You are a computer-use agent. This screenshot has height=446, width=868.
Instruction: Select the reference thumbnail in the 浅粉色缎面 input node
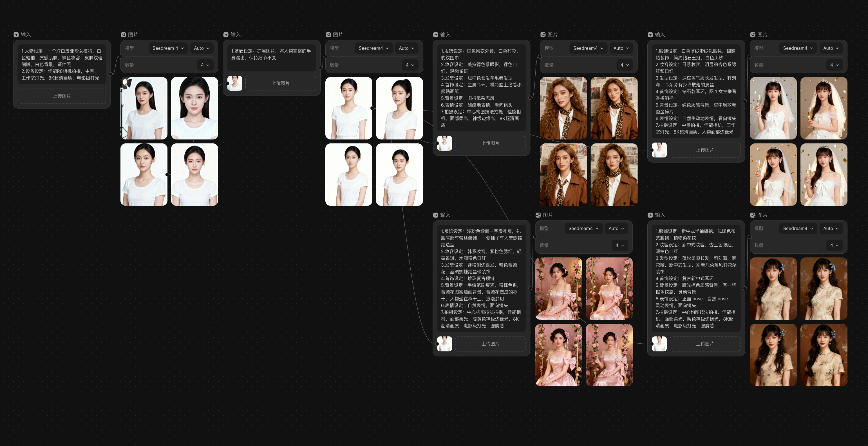(x=444, y=344)
